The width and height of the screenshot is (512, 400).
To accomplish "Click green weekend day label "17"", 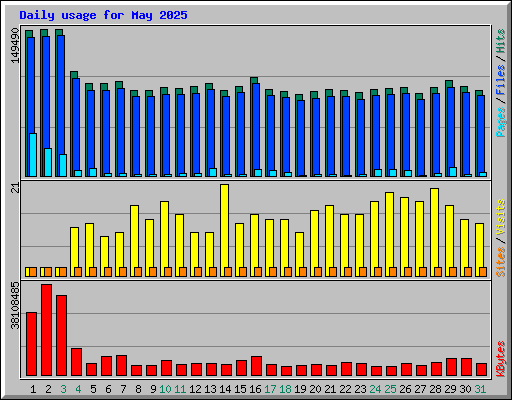I will click(x=270, y=389).
